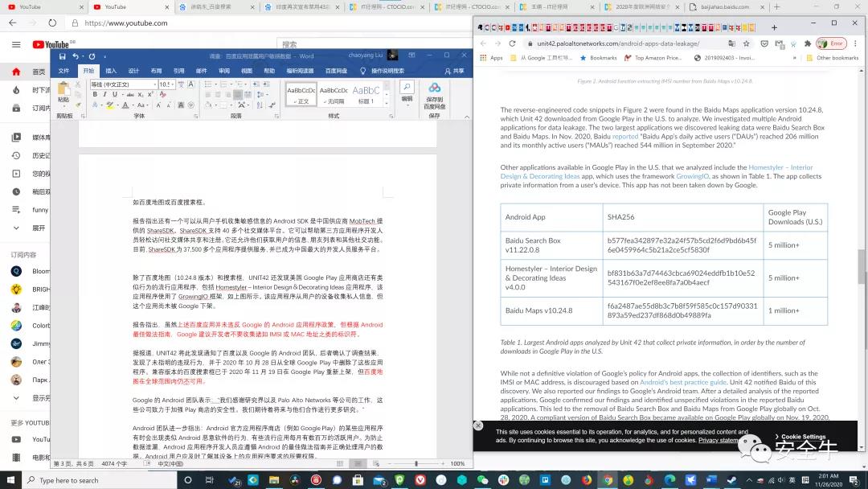
Task: Click the Google Translate icon in Chrome address bar
Action: point(733,43)
